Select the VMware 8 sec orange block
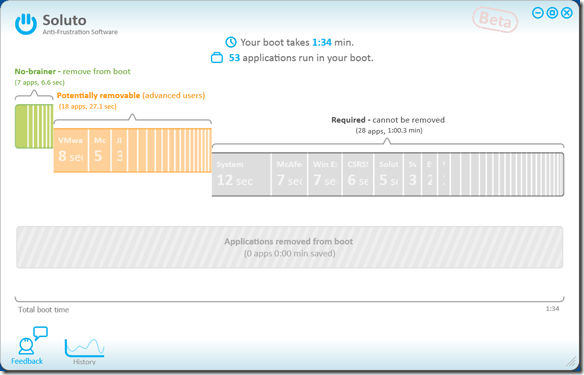This screenshot has height=375, width=584. click(x=71, y=150)
